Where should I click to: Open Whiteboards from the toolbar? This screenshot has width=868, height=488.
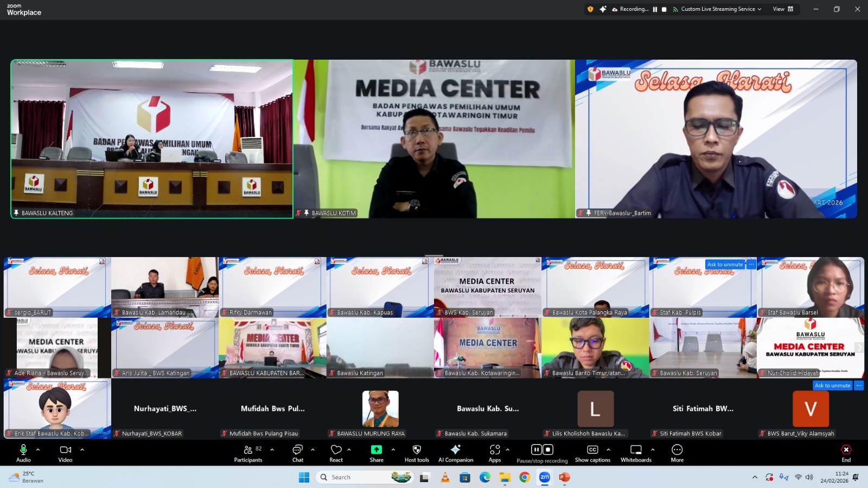(636, 450)
